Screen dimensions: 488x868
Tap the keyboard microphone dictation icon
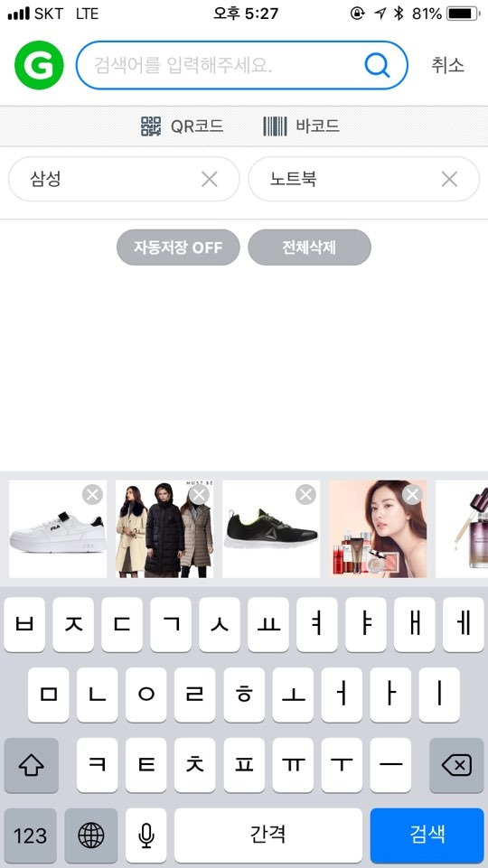pos(145,835)
